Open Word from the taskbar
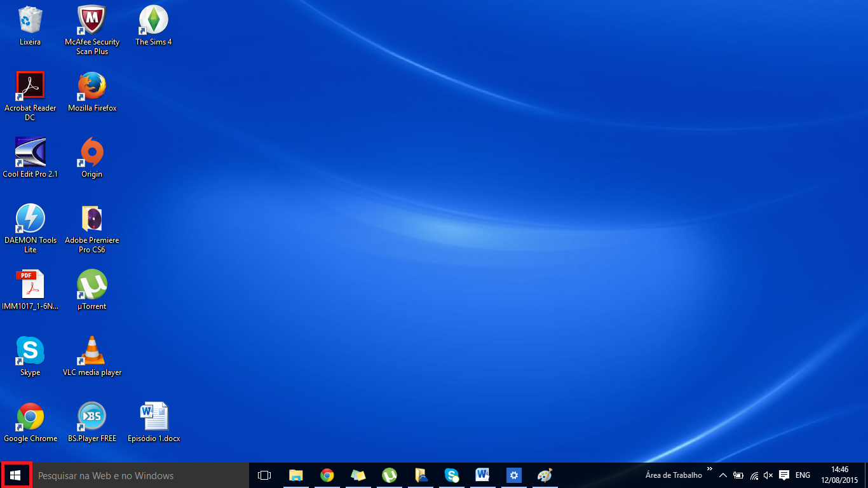Image resolution: width=868 pixels, height=488 pixels. point(483,475)
